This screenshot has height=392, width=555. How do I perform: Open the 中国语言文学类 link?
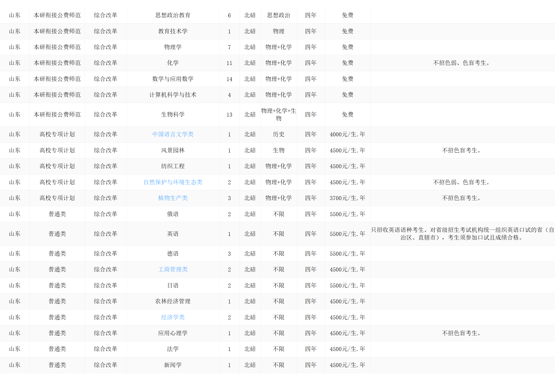click(x=173, y=134)
